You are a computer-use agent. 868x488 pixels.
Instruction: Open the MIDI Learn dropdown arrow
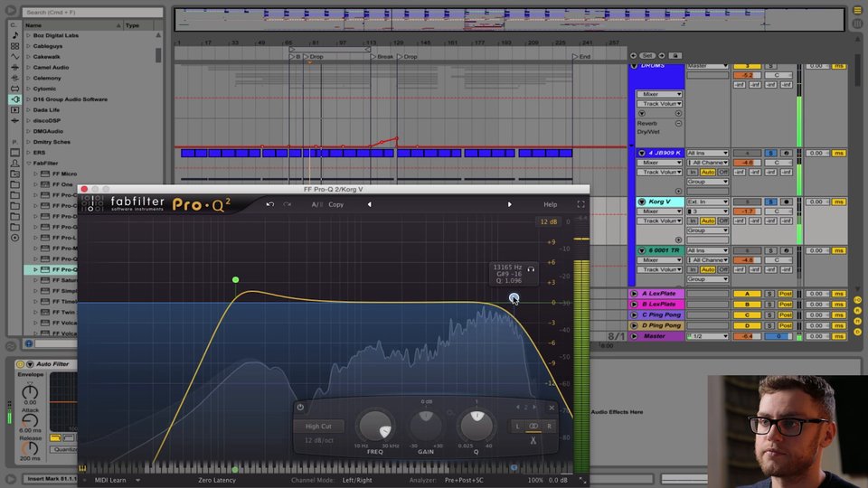tap(137, 480)
